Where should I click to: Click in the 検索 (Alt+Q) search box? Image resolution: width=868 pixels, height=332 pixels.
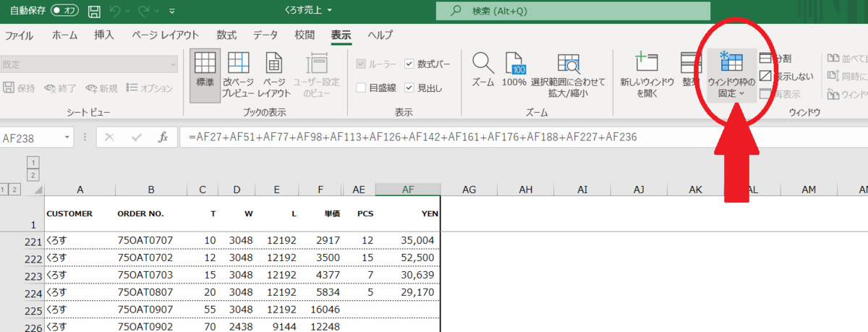tap(574, 12)
